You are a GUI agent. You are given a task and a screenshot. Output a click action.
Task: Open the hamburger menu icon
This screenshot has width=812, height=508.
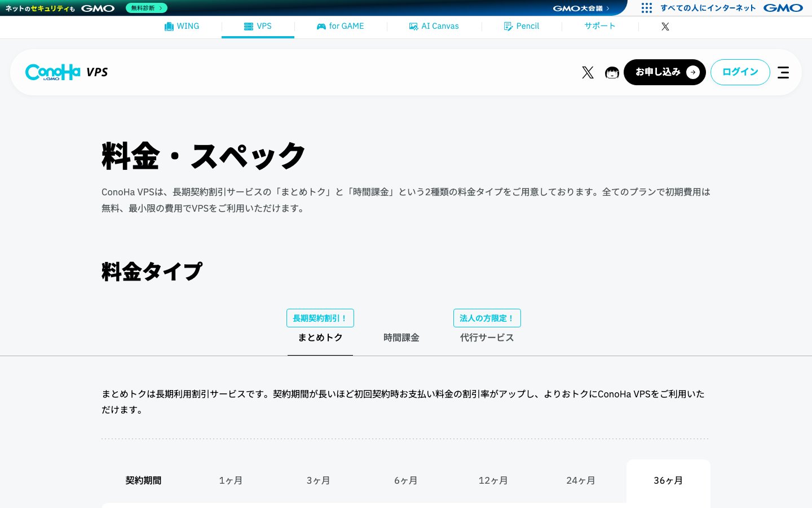coord(783,72)
